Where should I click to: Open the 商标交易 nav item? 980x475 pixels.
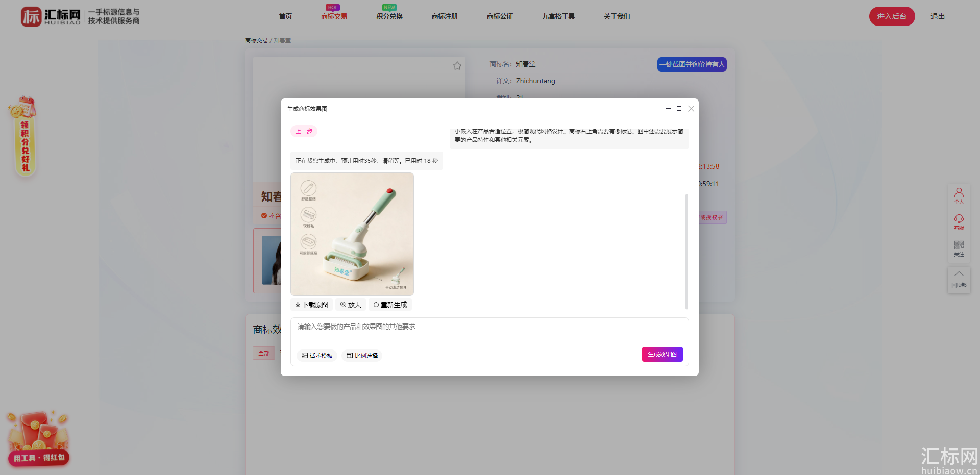[334, 16]
